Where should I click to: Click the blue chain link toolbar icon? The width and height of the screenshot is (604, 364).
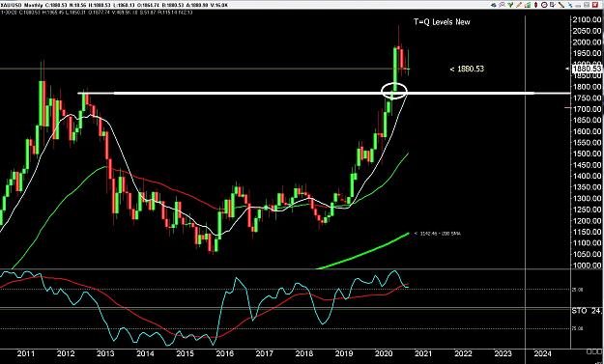click(570, 5)
